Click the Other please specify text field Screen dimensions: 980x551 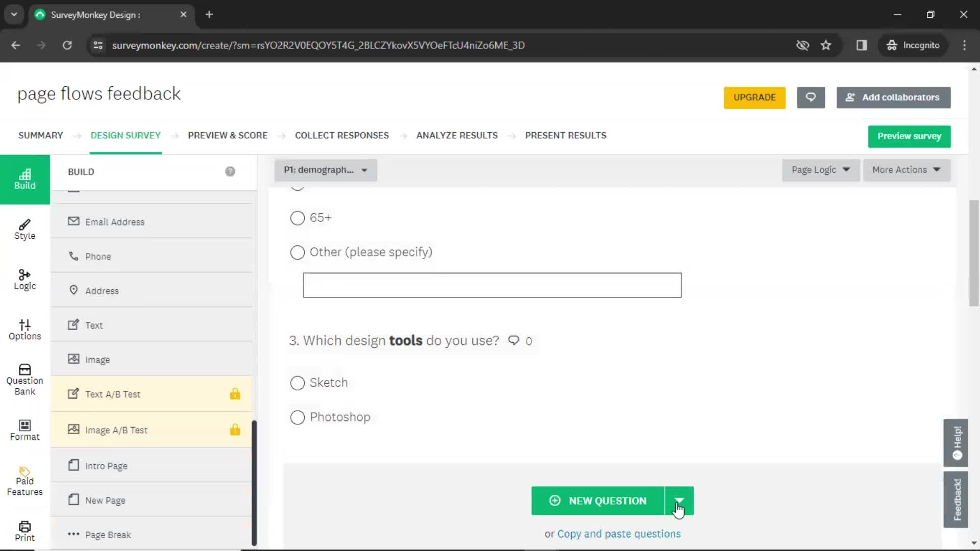coord(492,285)
